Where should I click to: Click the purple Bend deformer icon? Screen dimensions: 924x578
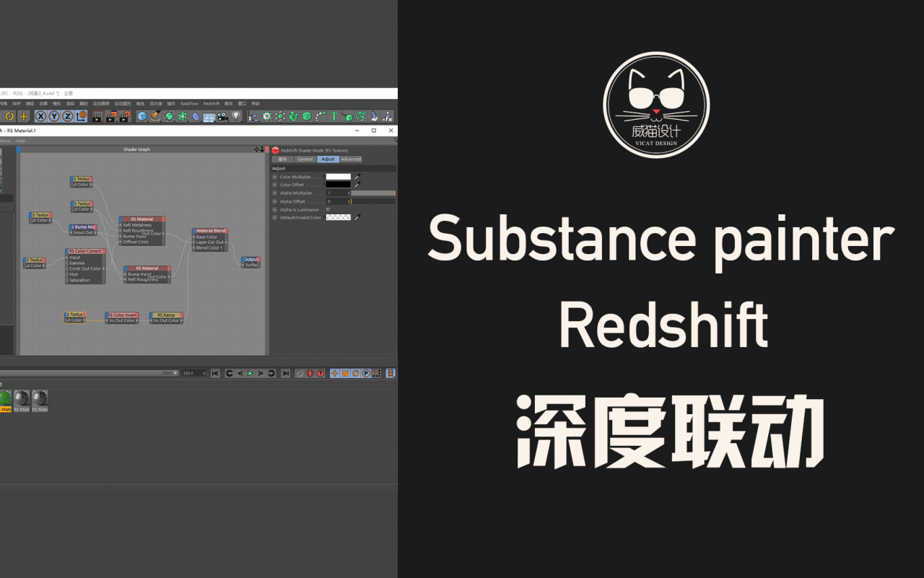point(196,116)
